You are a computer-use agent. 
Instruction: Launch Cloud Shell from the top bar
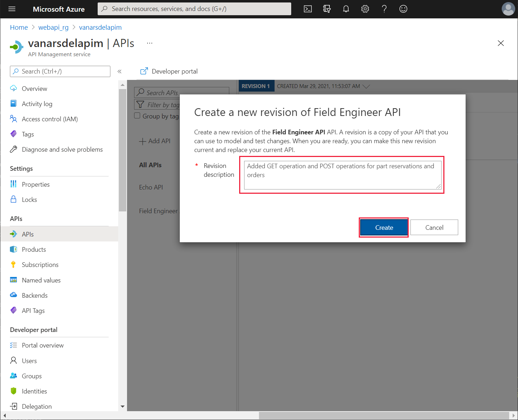[x=308, y=9]
